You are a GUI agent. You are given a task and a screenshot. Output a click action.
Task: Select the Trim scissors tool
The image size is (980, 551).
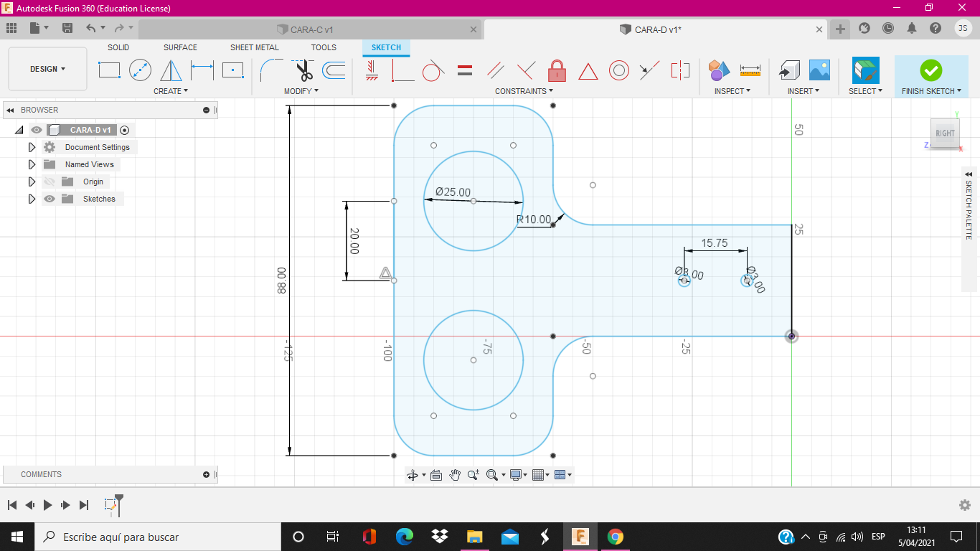pyautogui.click(x=303, y=70)
